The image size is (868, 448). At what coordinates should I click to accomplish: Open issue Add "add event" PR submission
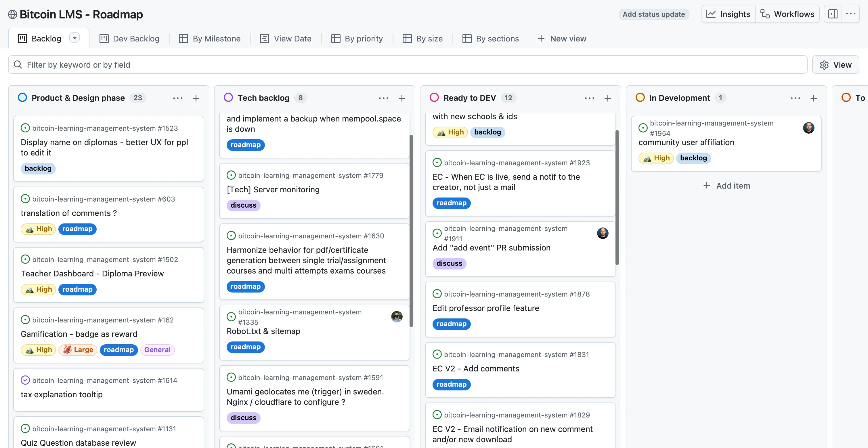click(491, 247)
